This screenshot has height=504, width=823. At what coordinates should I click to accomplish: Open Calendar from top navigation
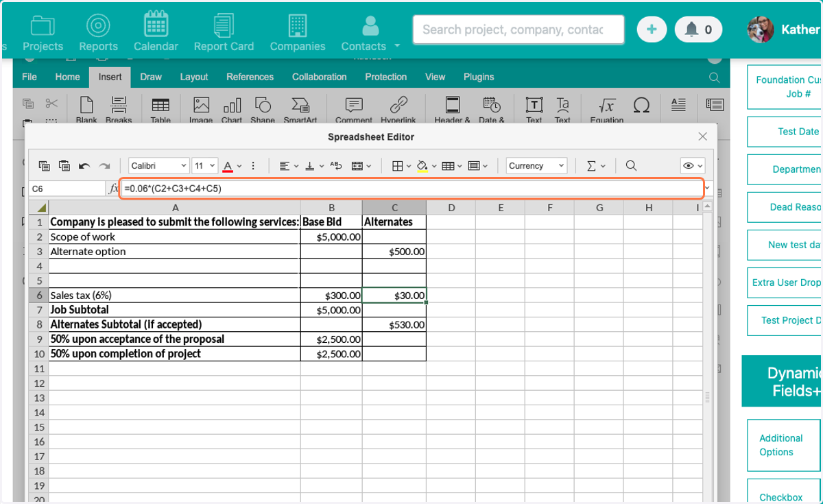click(156, 32)
